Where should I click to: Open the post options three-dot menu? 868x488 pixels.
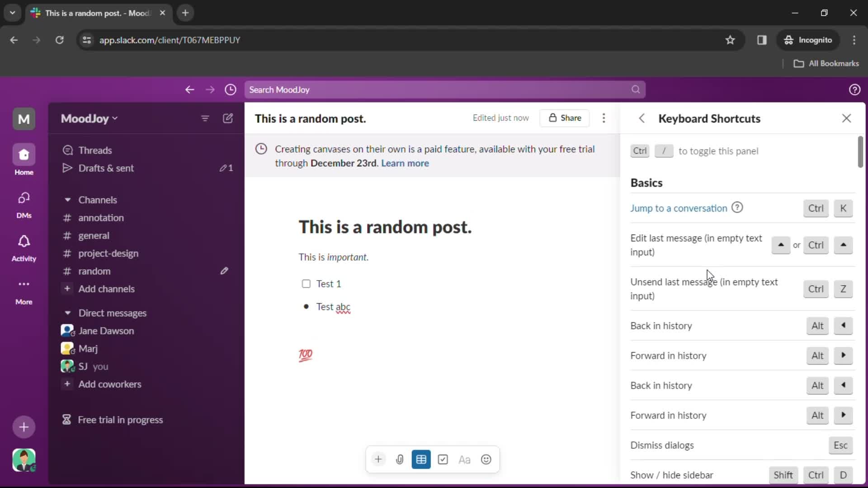click(604, 117)
